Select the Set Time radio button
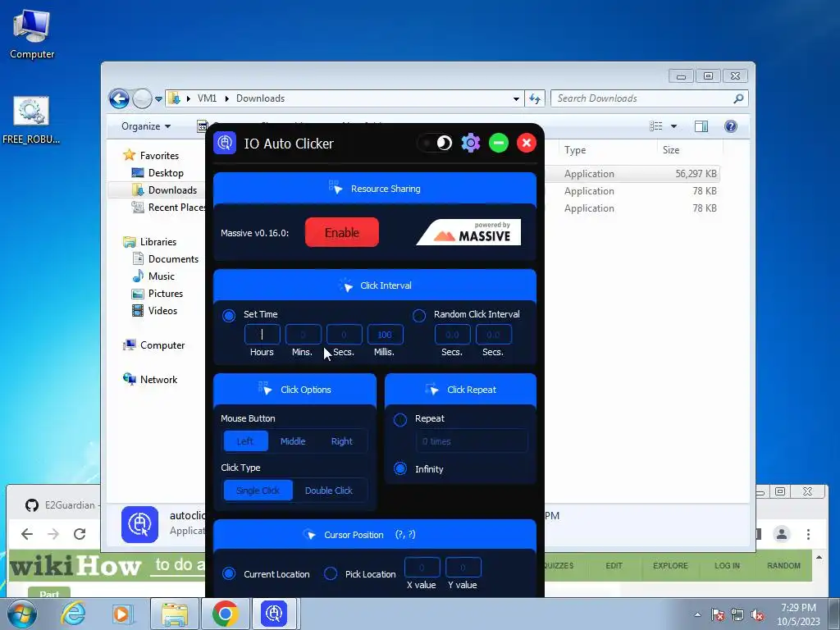840x630 pixels. [229, 316]
